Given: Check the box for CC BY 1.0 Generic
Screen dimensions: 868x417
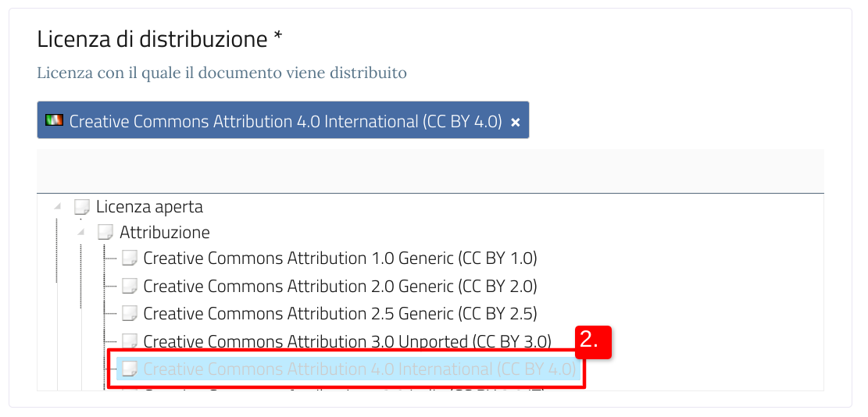Looking at the screenshot, I should point(130,258).
